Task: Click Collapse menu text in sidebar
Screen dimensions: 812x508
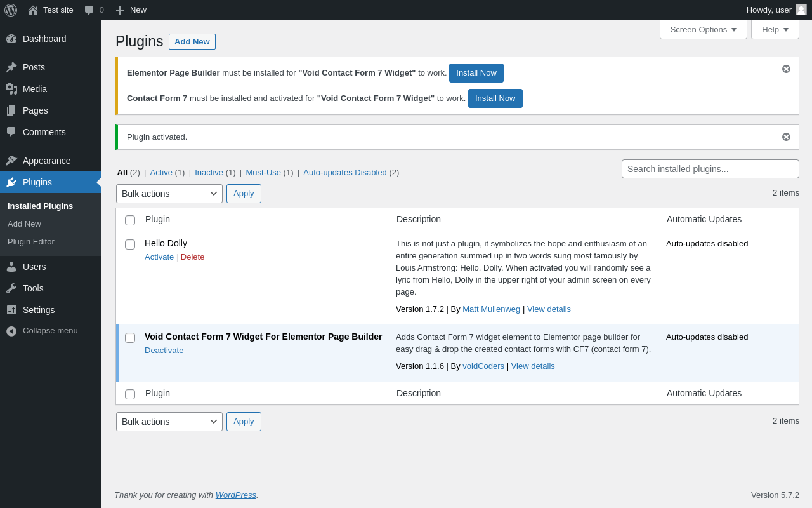Action: pos(50,331)
